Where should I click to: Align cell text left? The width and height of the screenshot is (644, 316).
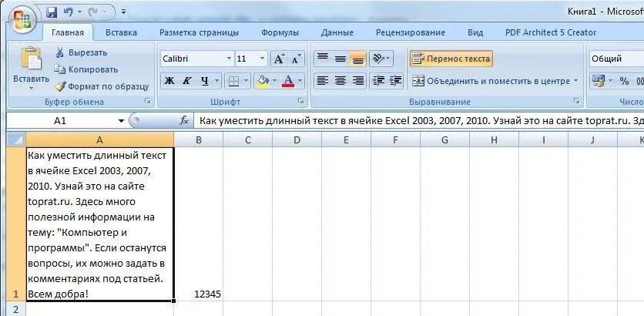pos(323,81)
